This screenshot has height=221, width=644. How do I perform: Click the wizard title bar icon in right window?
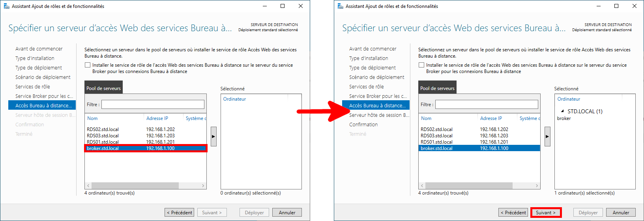[x=340, y=6]
